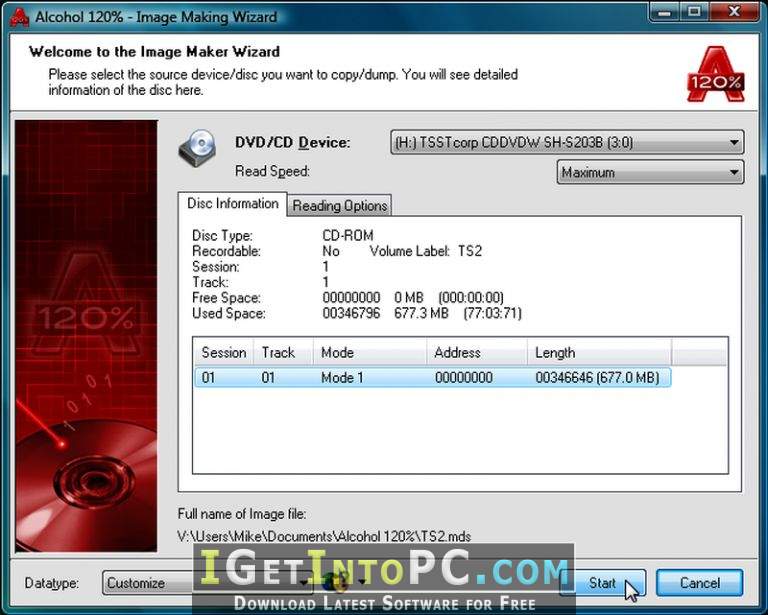Click the Cancel button
Screen dimensions: 768x615
click(700, 582)
